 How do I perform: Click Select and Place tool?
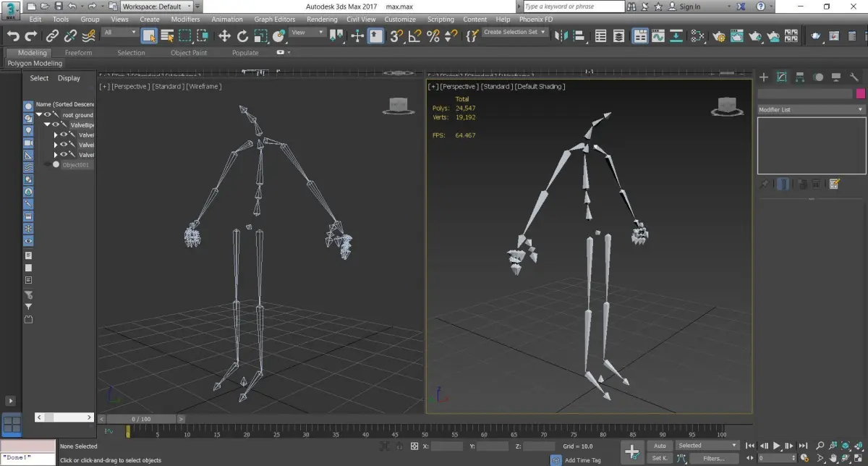click(278, 35)
